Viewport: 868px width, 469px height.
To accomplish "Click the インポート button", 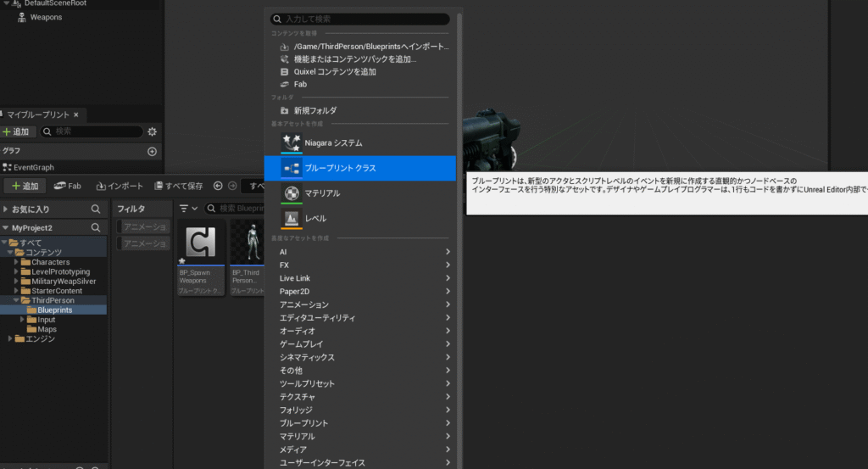I will click(120, 186).
